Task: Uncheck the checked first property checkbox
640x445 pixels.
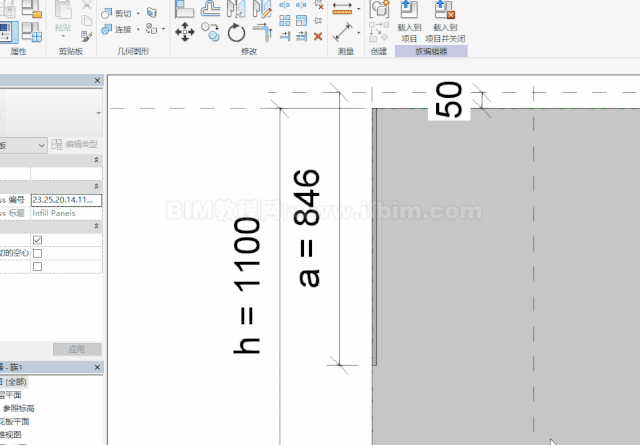Action: tap(37, 240)
